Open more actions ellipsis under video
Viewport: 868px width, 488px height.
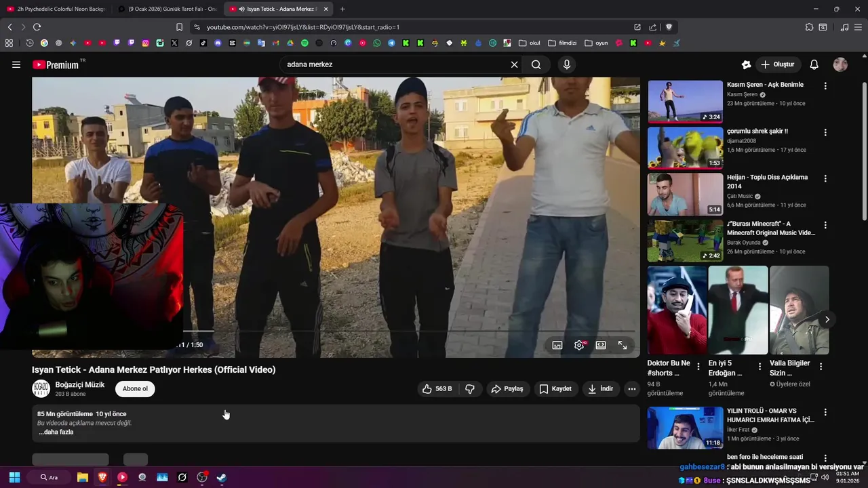pos(632,389)
